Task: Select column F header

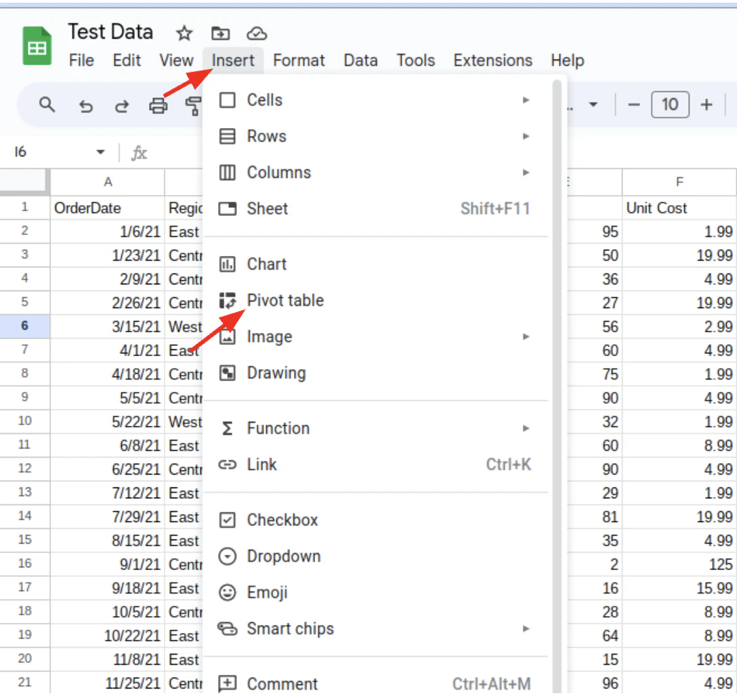Action: click(x=679, y=182)
